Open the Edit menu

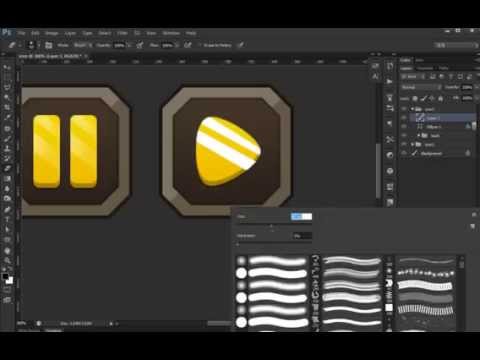(35, 33)
